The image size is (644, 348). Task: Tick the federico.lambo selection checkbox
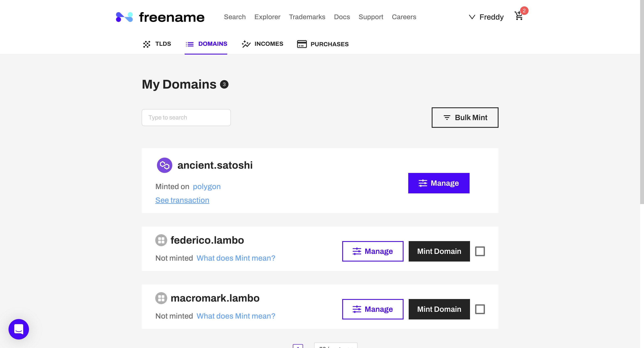[480, 251]
